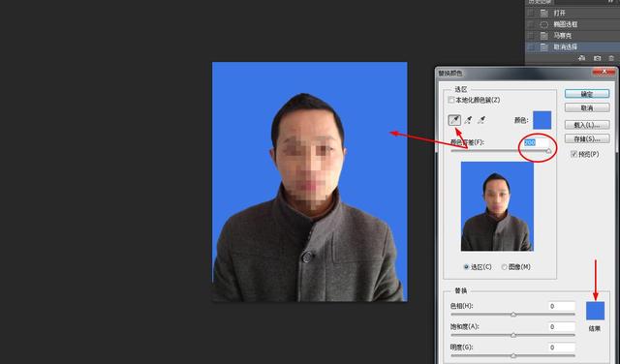Viewport: 620px width, 364px height.
Task: Click the 取消 cancel button
Action: 587,107
